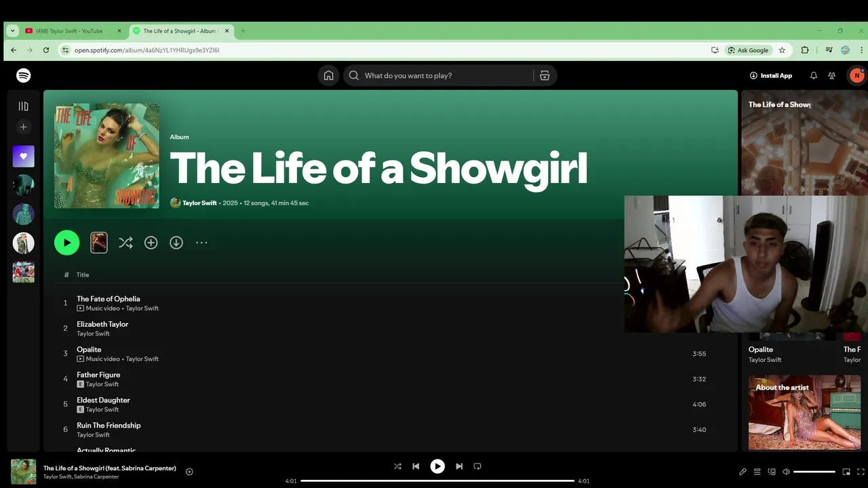Create playlist with plus icon in sidebar
The width and height of the screenshot is (868, 488).
click(x=23, y=127)
